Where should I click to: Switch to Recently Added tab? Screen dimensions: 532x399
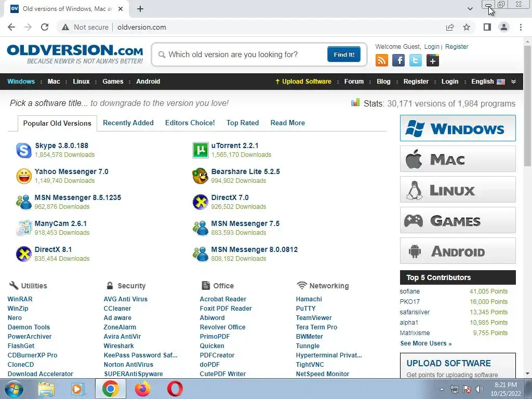pyautogui.click(x=128, y=123)
